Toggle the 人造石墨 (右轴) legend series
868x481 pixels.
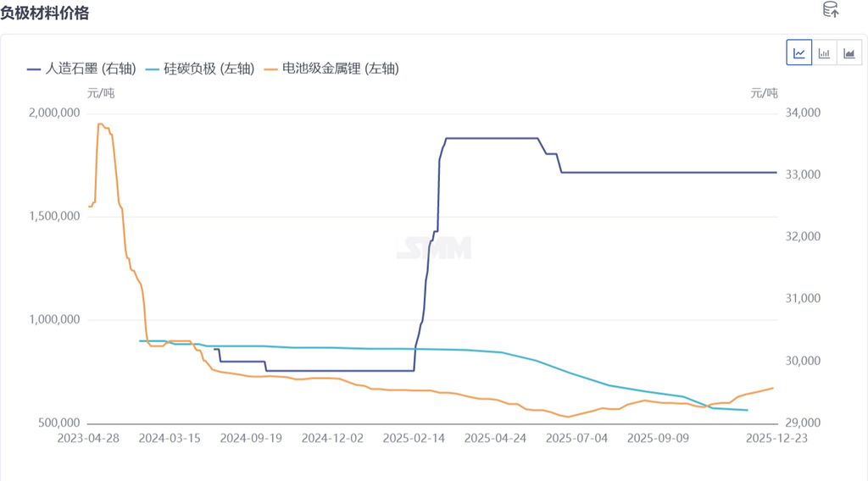[80, 69]
